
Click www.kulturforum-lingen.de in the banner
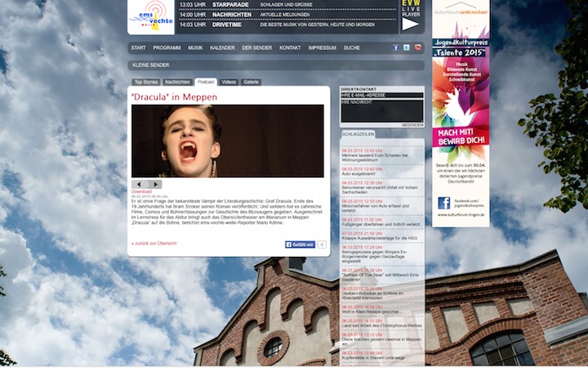coord(461,215)
